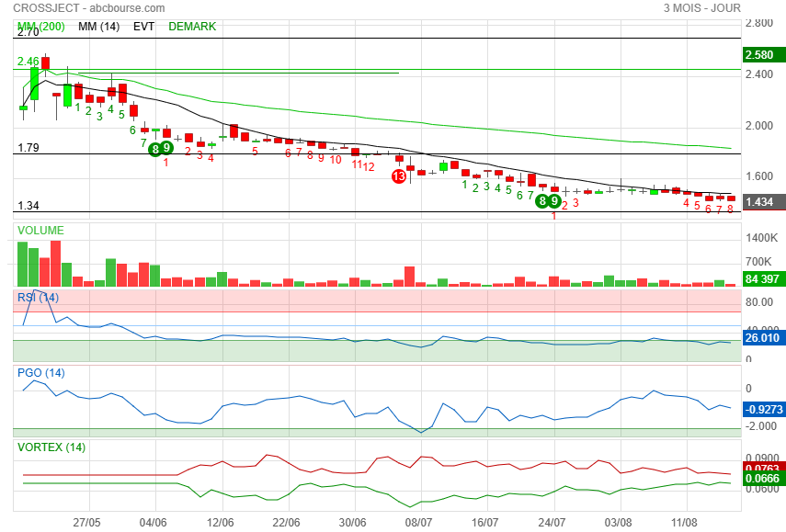Image resolution: width=786 pixels, height=532 pixels.
Task: Click the green 8 circle near 04/06
Action: coord(155,149)
